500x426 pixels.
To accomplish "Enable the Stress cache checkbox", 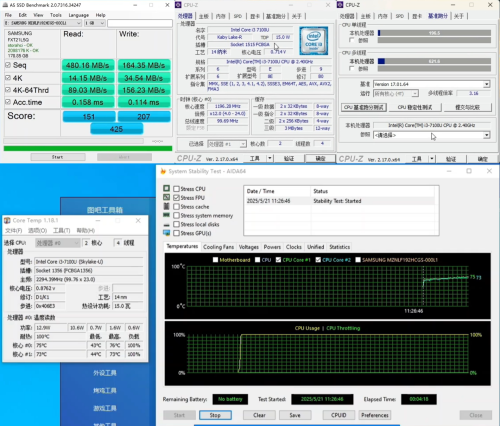I will click(176, 207).
